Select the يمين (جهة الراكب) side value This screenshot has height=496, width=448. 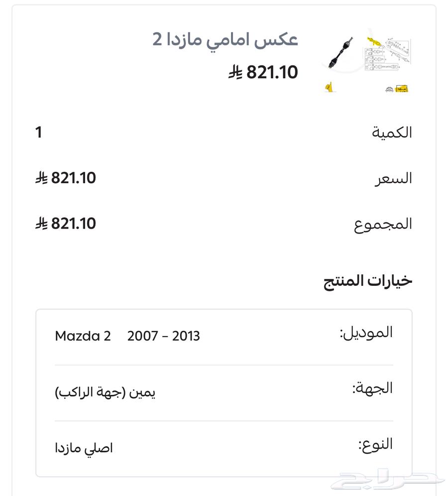(x=105, y=392)
